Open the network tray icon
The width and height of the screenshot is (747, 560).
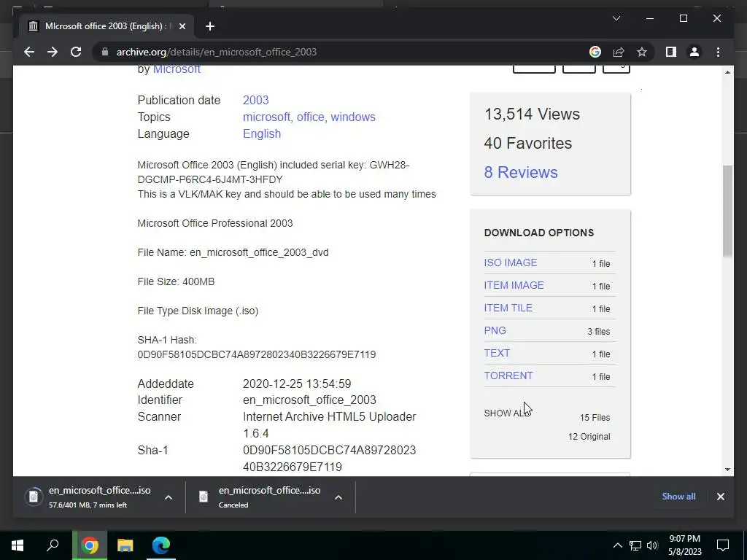point(635,545)
